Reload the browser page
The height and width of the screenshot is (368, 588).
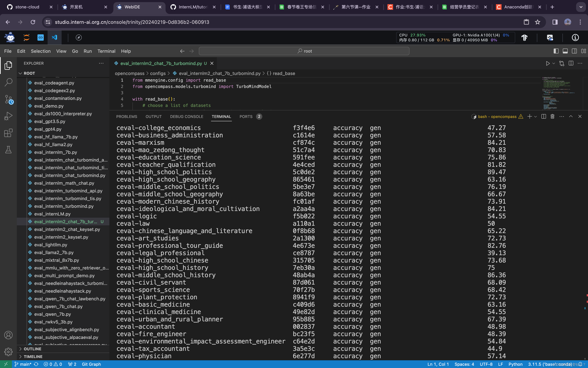point(33,22)
